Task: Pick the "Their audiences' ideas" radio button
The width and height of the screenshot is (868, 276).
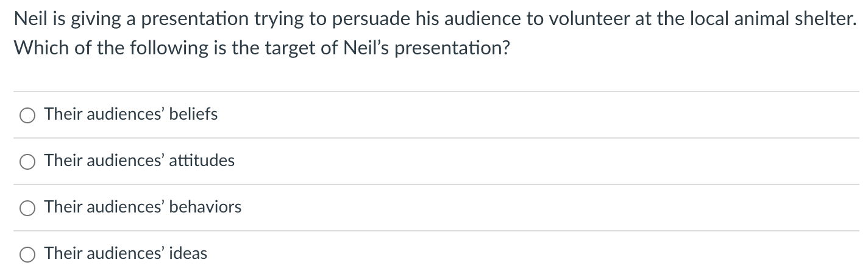Action: [27, 255]
